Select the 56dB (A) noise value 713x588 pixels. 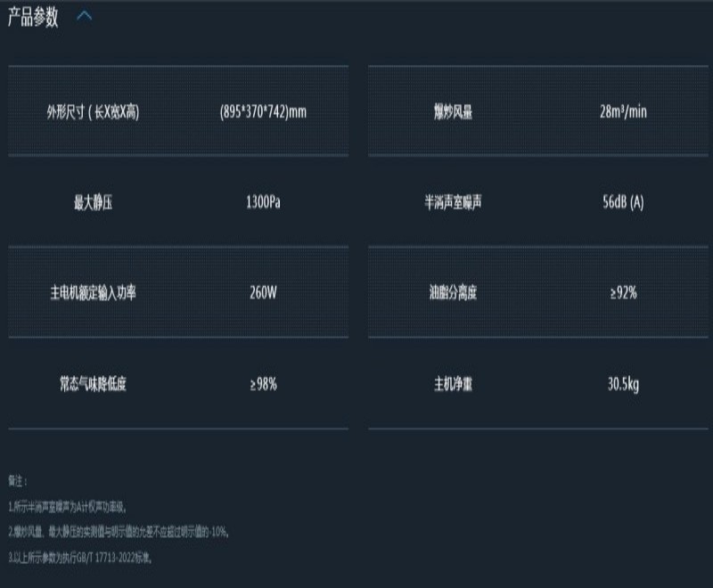point(623,202)
